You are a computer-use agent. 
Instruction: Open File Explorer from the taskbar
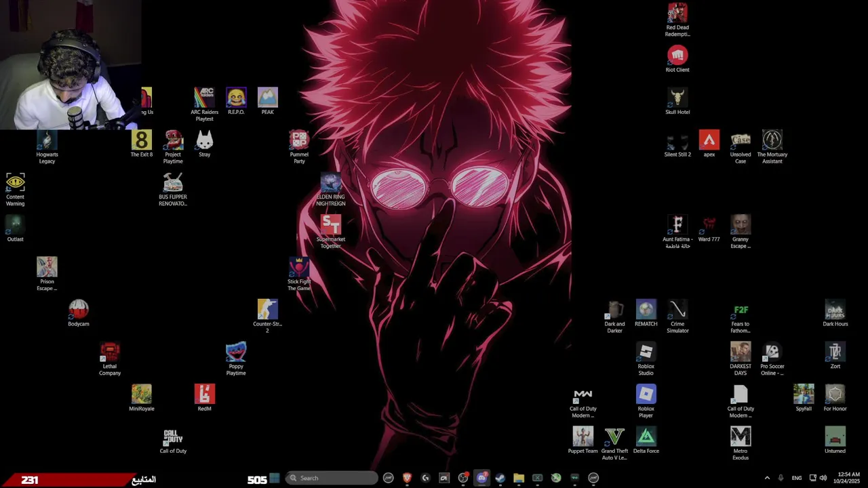tap(519, 478)
